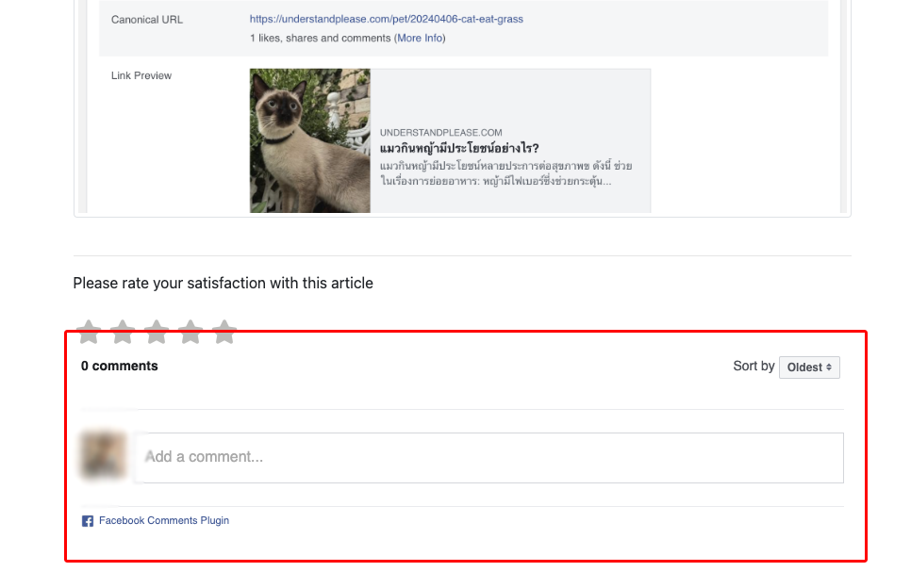Rate the article three stars

point(157,332)
